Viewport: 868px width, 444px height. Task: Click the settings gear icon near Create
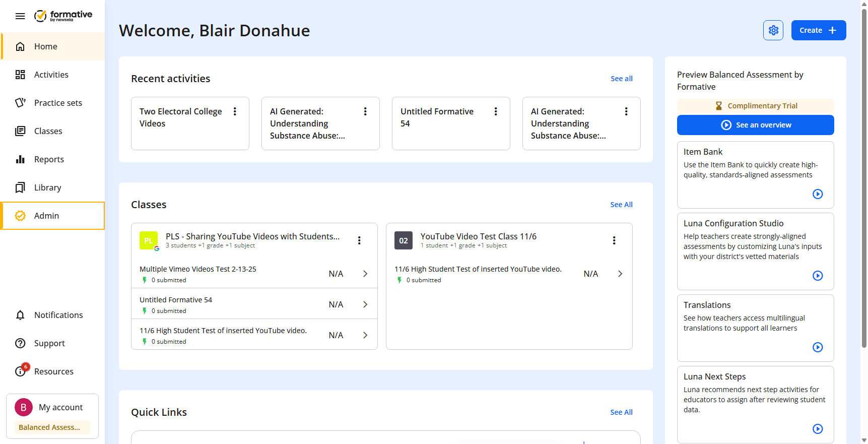pyautogui.click(x=773, y=30)
